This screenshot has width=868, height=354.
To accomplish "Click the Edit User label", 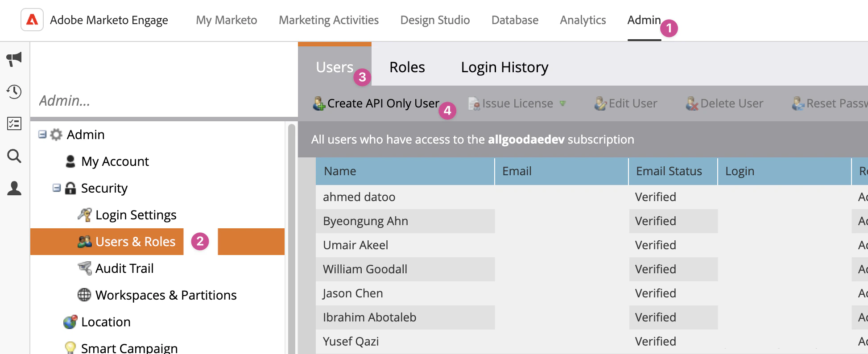I will point(633,103).
